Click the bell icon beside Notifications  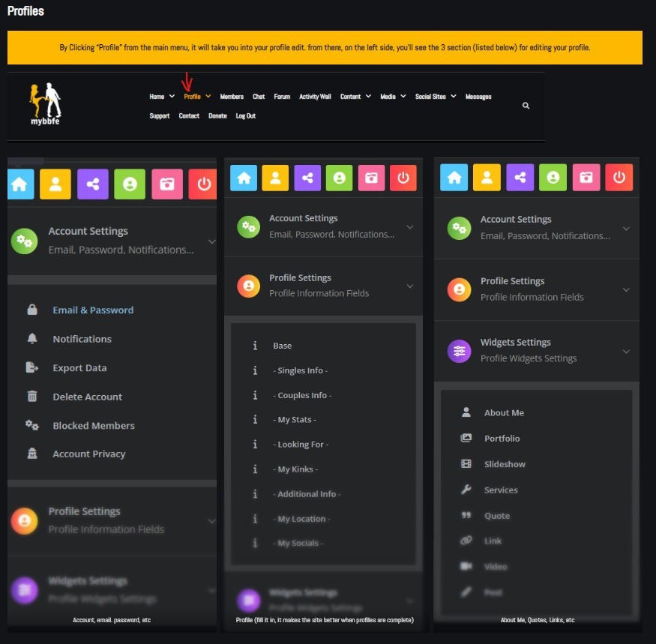[32, 339]
